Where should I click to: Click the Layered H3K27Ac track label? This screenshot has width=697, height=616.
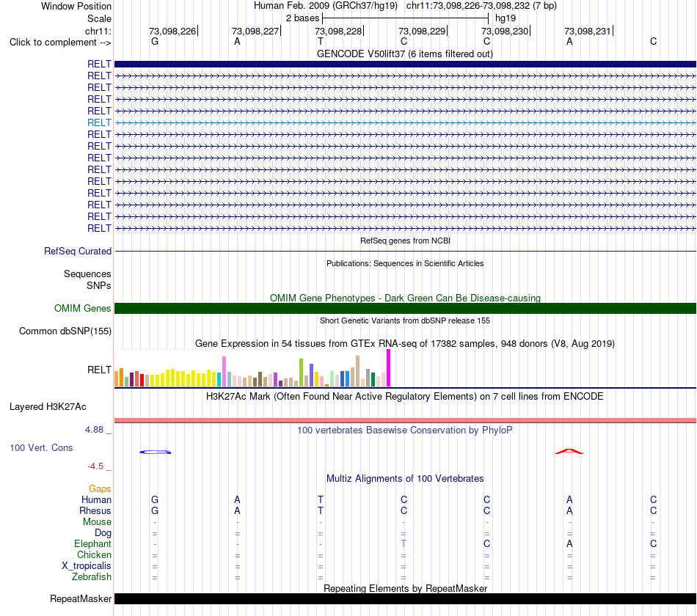(x=48, y=407)
